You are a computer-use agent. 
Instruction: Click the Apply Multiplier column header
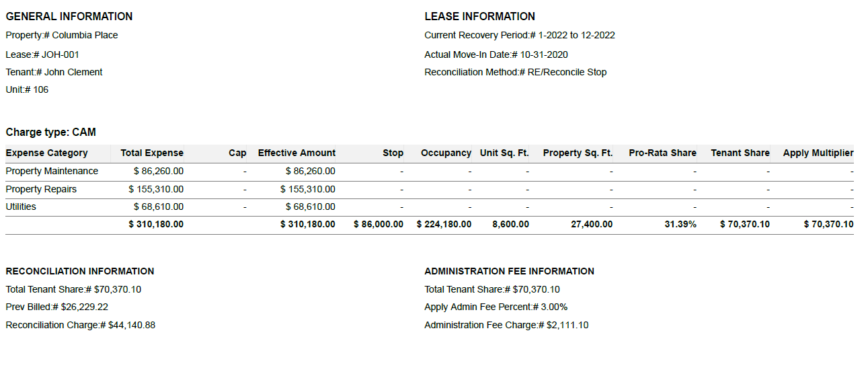tap(818, 153)
